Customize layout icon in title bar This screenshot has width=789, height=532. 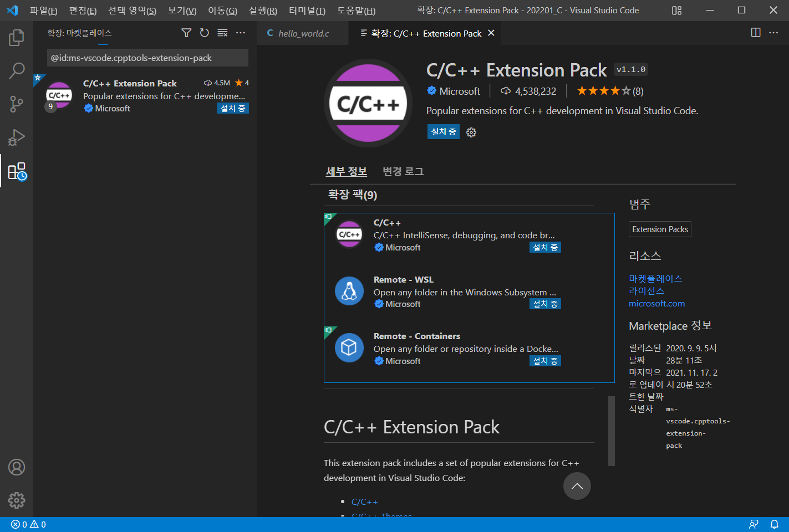(676, 11)
